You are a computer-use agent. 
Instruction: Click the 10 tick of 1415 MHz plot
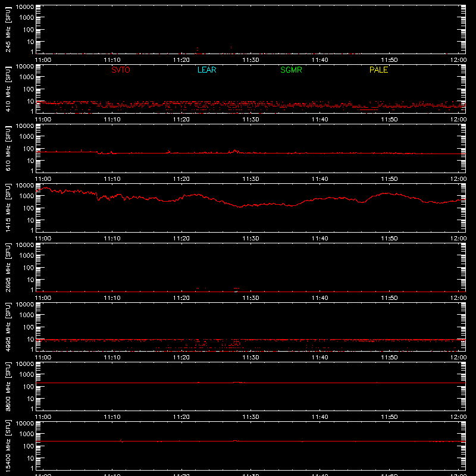tap(31, 220)
